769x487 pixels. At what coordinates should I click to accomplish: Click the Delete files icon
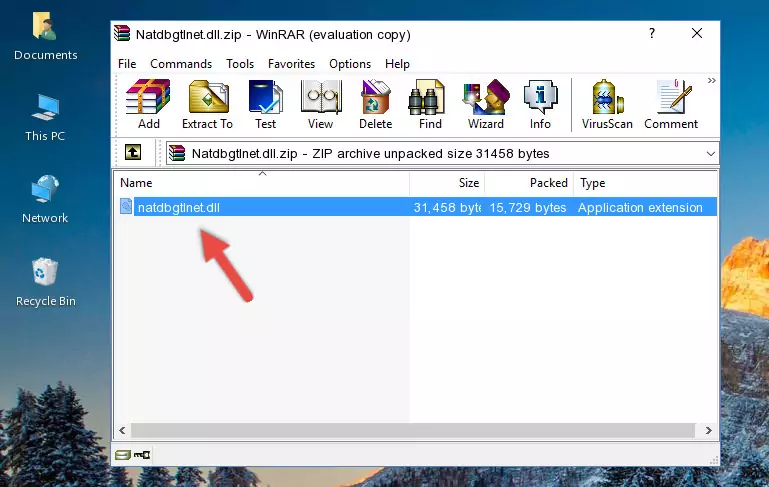375,104
